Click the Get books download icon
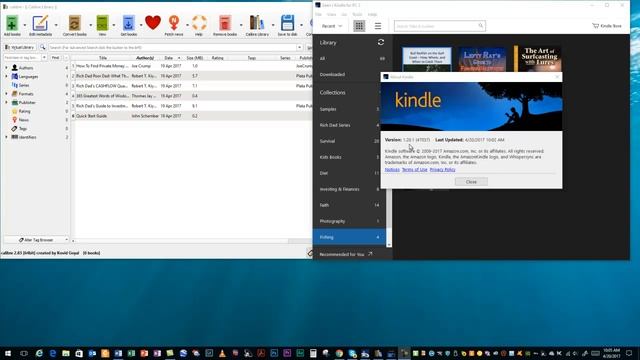This screenshot has width=640, height=360. 128,23
